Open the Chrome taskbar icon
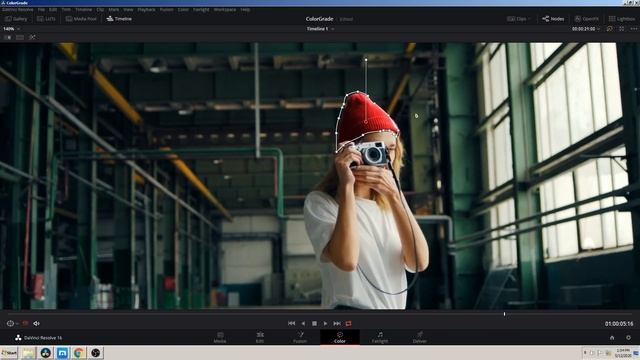Image resolution: width=640 pixels, height=360 pixels. click(x=79, y=353)
